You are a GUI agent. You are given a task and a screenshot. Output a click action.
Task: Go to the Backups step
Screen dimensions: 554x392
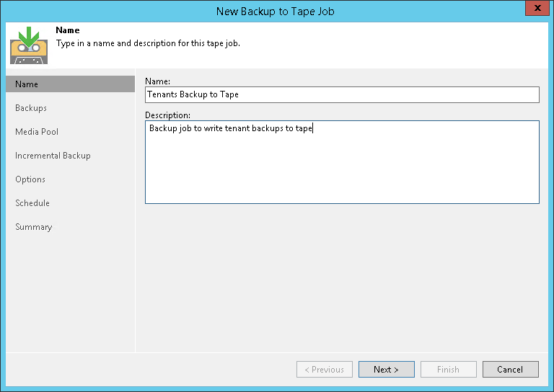31,108
